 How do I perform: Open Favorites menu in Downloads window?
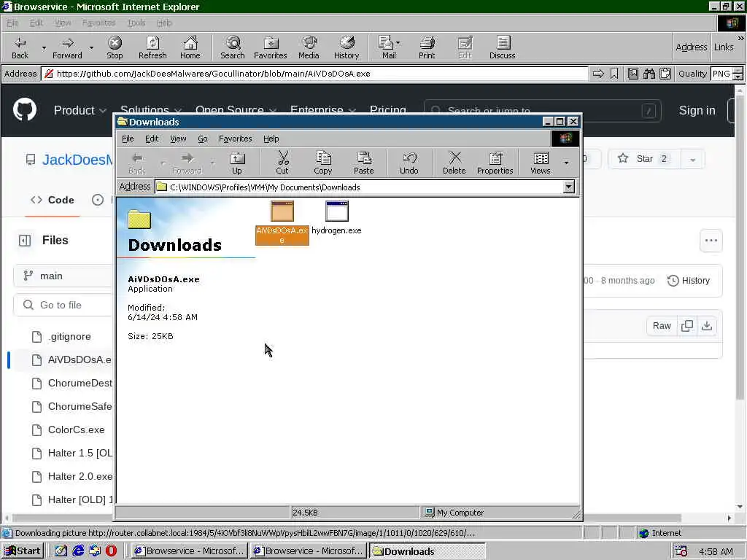[x=236, y=139]
